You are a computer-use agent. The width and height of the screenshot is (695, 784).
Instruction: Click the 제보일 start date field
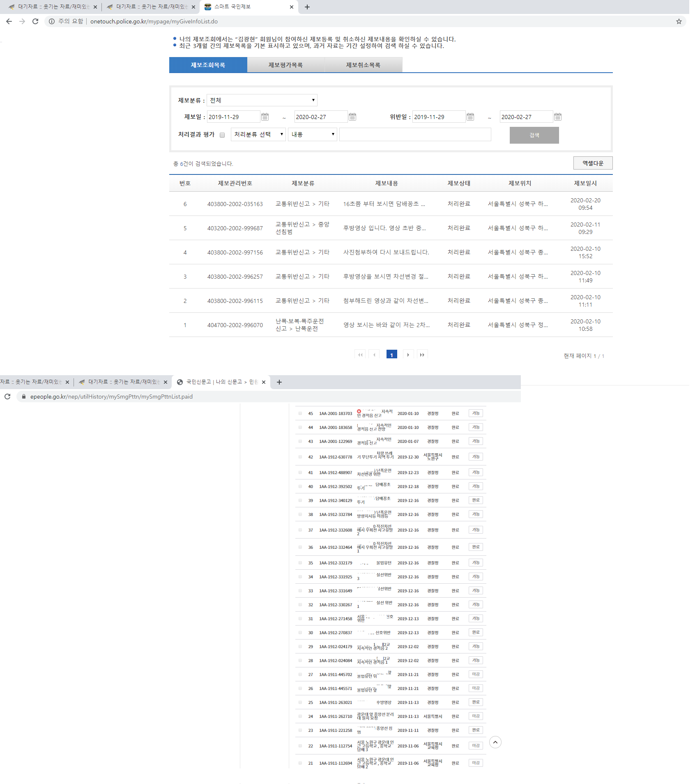point(234,117)
